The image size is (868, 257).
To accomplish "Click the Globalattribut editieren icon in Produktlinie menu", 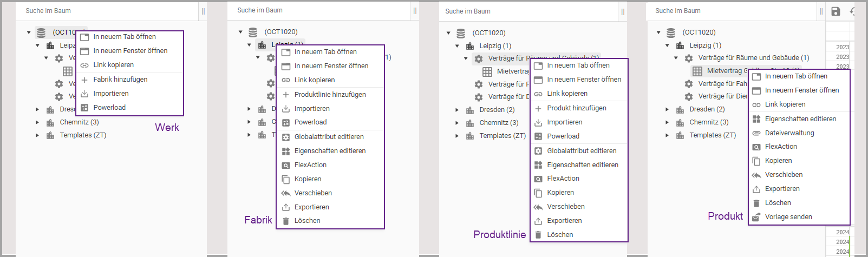I will 538,151.
